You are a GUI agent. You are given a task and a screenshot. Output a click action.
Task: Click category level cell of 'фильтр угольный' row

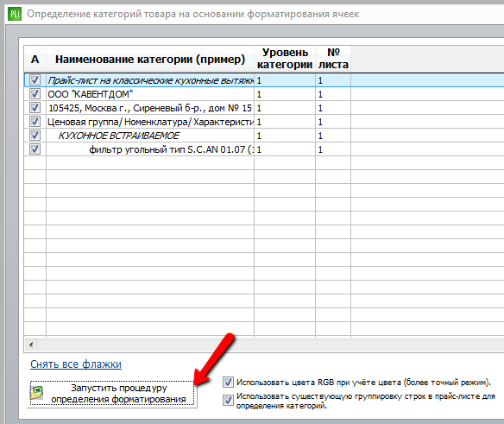click(x=285, y=149)
